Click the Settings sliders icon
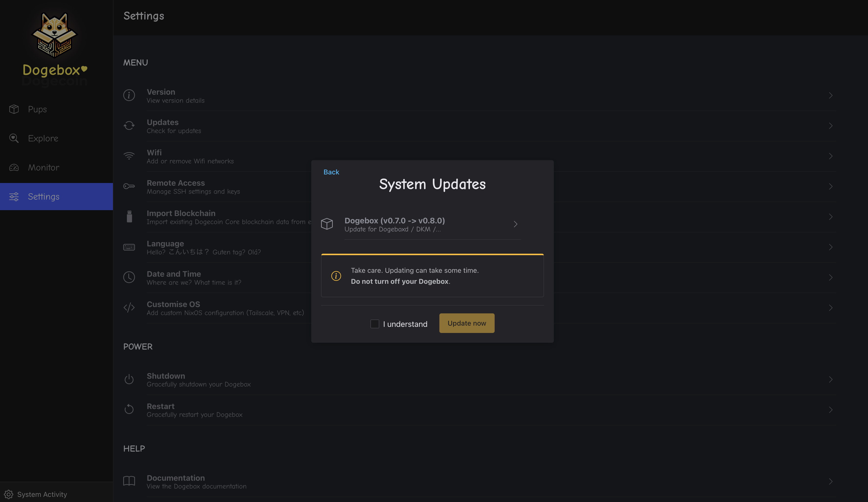 point(14,196)
